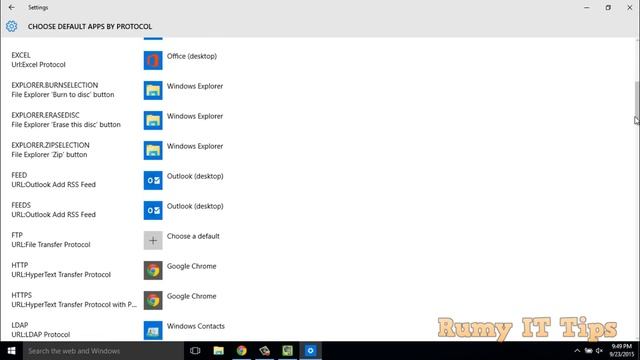This screenshot has height=360, width=640.
Task: Click Outlook (desktop) label for FEED
Action: (195, 176)
